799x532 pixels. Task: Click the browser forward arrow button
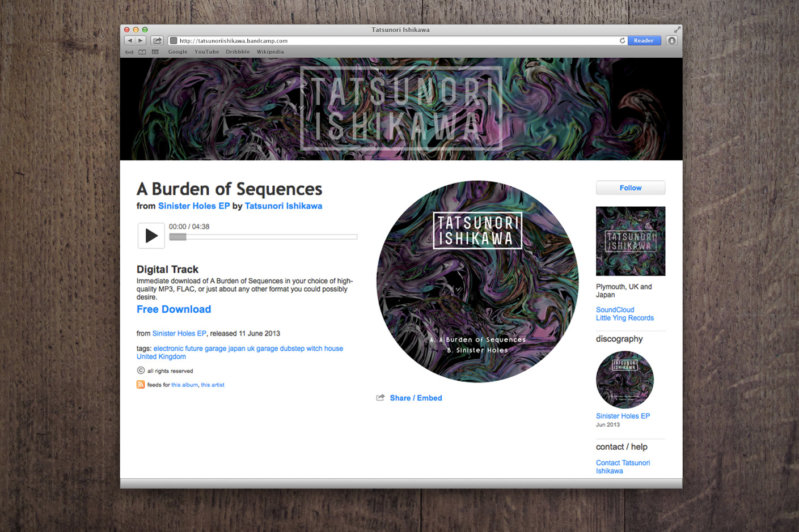pyautogui.click(x=141, y=41)
